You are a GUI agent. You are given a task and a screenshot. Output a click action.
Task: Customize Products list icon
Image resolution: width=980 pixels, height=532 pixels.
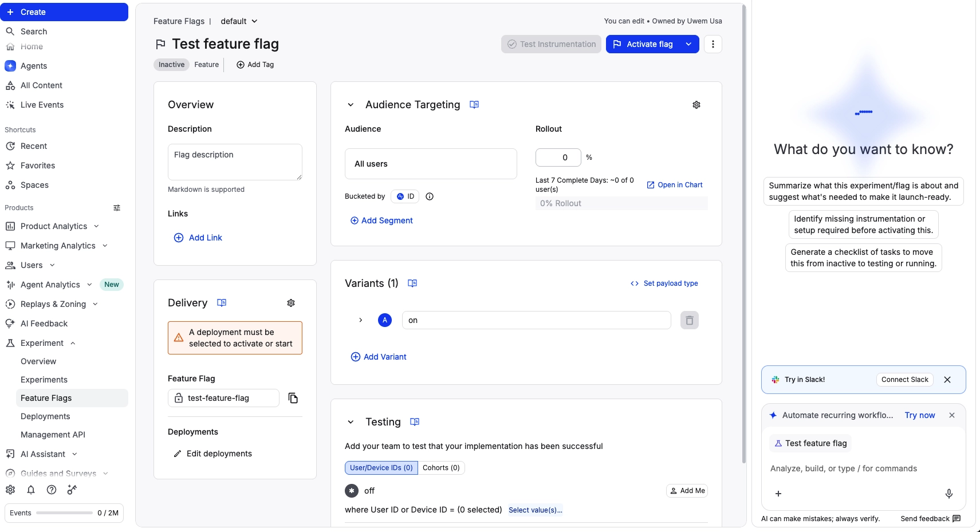[117, 208]
